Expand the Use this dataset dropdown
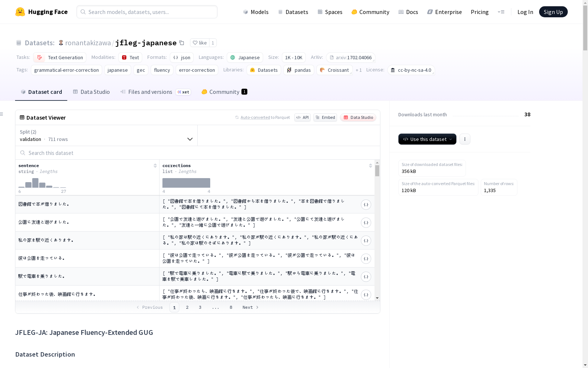The width and height of the screenshot is (588, 368). [x=427, y=139]
